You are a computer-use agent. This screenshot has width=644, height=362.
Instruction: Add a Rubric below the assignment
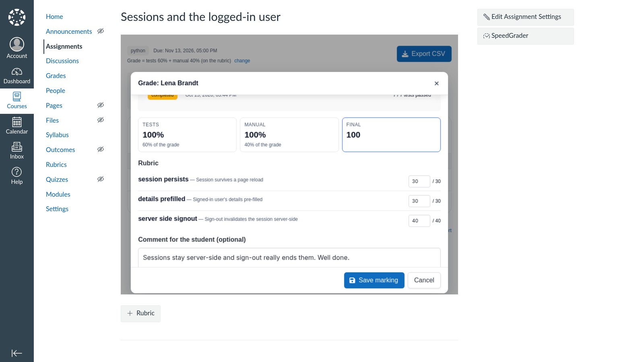pyautogui.click(x=140, y=313)
